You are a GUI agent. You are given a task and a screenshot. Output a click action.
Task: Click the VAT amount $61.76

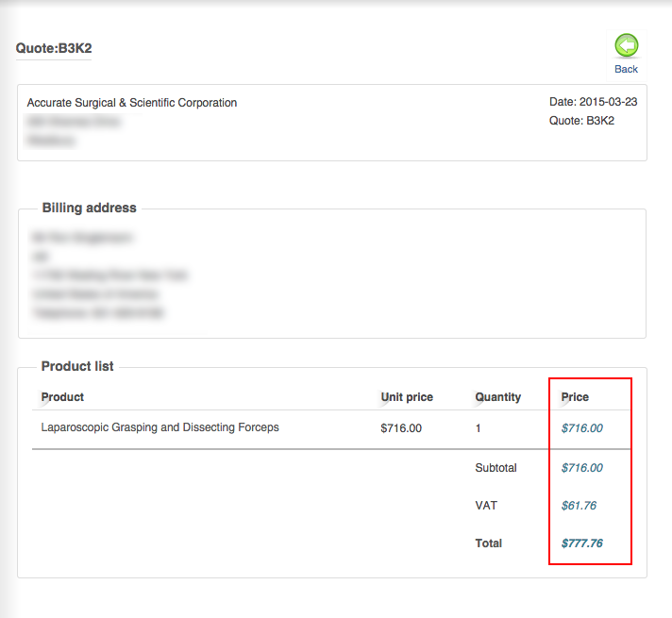579,506
